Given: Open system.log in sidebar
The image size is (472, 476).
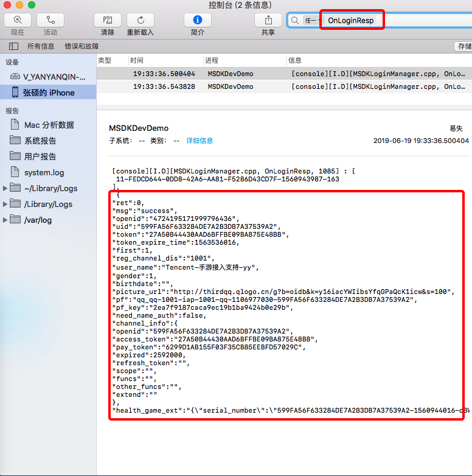Looking at the screenshot, I should (44, 172).
